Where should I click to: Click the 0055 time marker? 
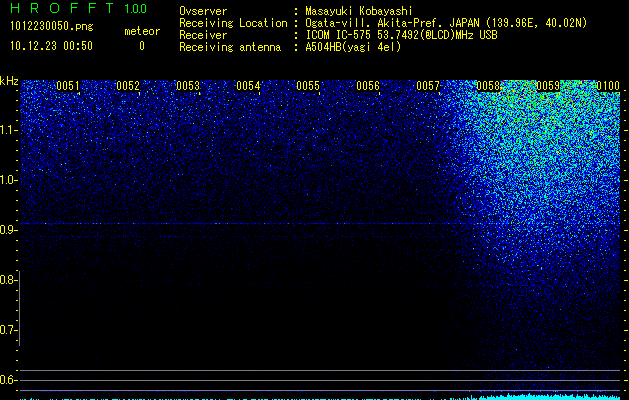click(x=308, y=86)
